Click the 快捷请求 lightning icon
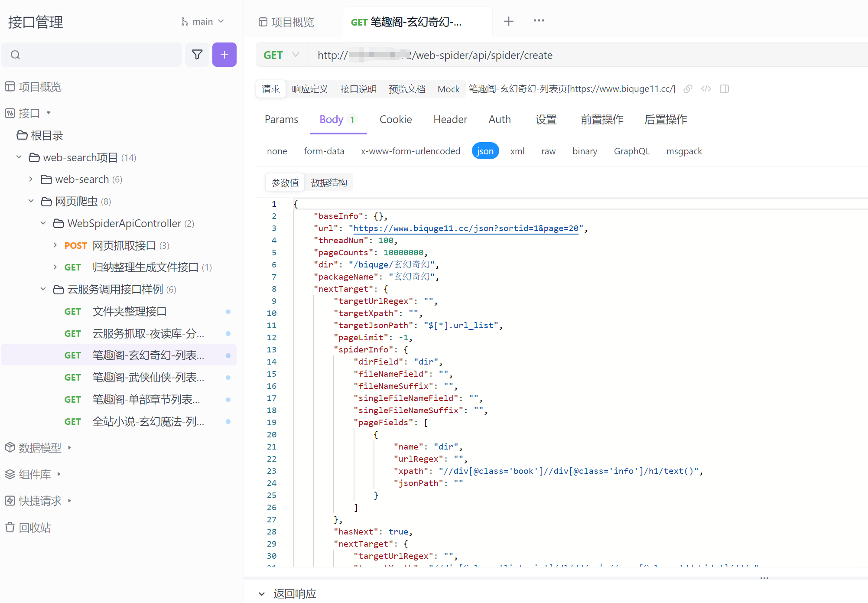868x603 pixels. (x=10, y=501)
